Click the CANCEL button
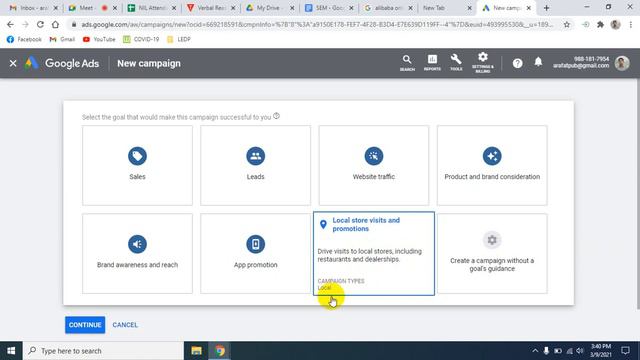Image resolution: width=640 pixels, height=360 pixels. point(125,325)
